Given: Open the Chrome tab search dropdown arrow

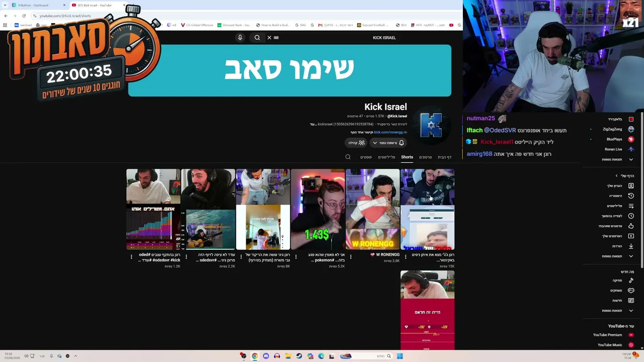Looking at the screenshot, I should point(6,5).
